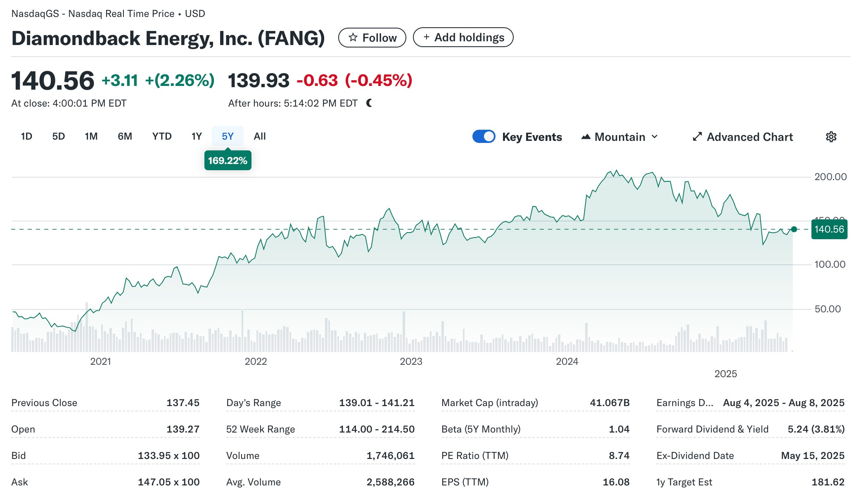Select the YTD time range tab
The image size is (868, 504).
pyautogui.click(x=161, y=136)
